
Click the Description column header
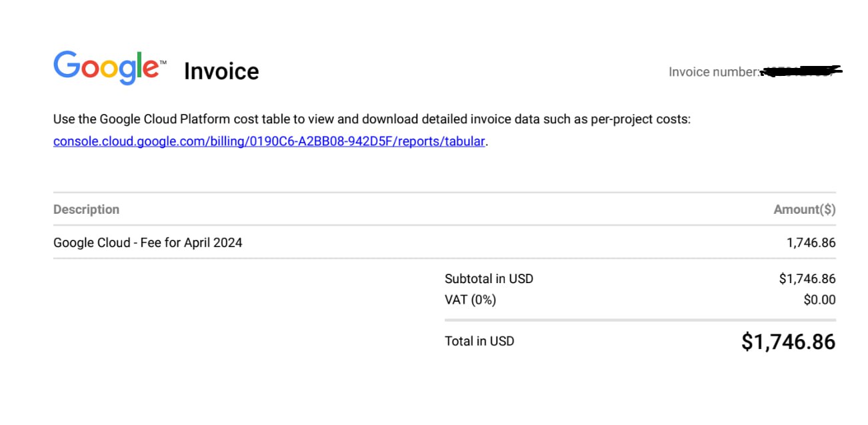pos(86,209)
